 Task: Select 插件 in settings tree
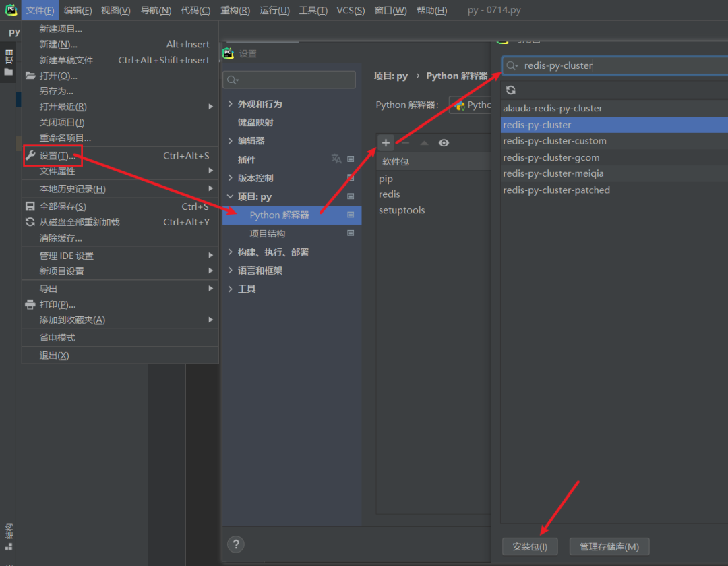pos(247,159)
